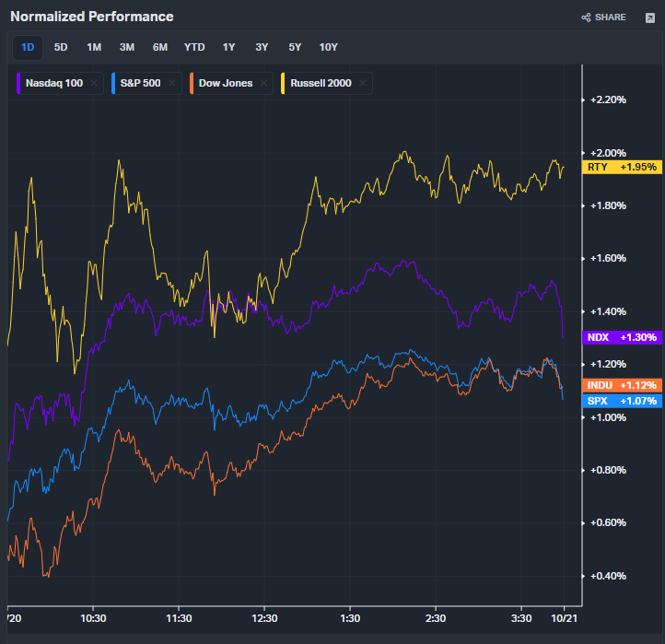Image resolution: width=665 pixels, height=644 pixels.
Task: Remove Nasdaq 100 using its X icon
Action: coord(94,84)
